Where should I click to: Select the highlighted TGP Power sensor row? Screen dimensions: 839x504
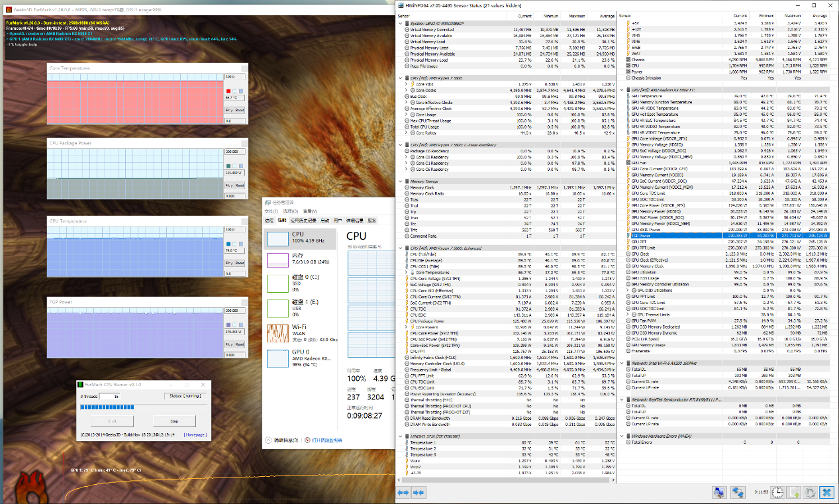pos(727,236)
